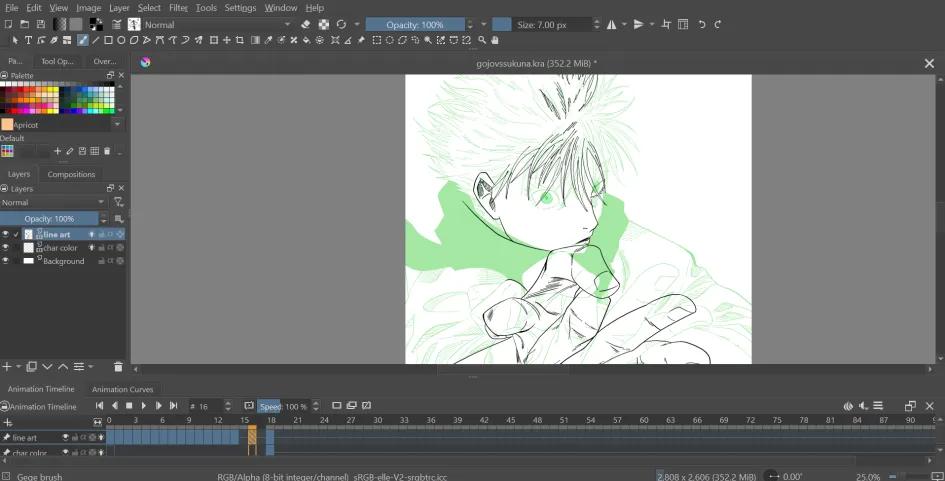Image resolution: width=945 pixels, height=481 pixels.
Task: Toggle preserve alpha checkerboard button
Action: click(x=324, y=24)
